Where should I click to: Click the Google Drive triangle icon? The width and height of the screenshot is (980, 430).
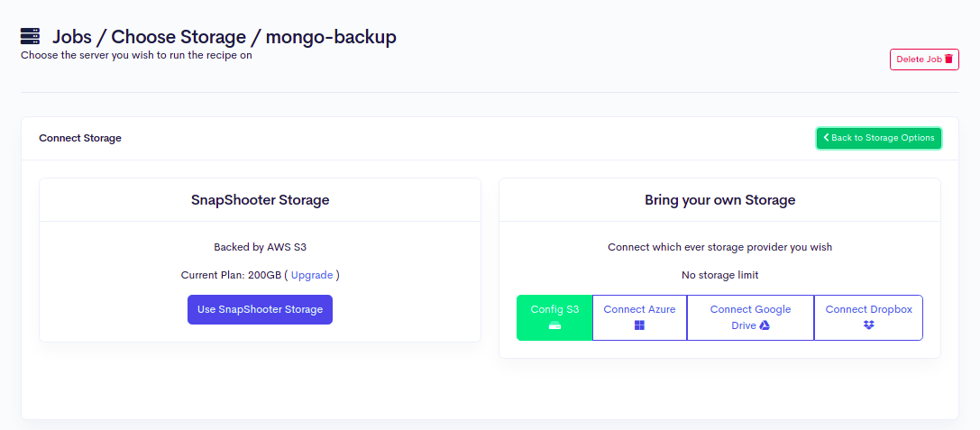(765, 325)
